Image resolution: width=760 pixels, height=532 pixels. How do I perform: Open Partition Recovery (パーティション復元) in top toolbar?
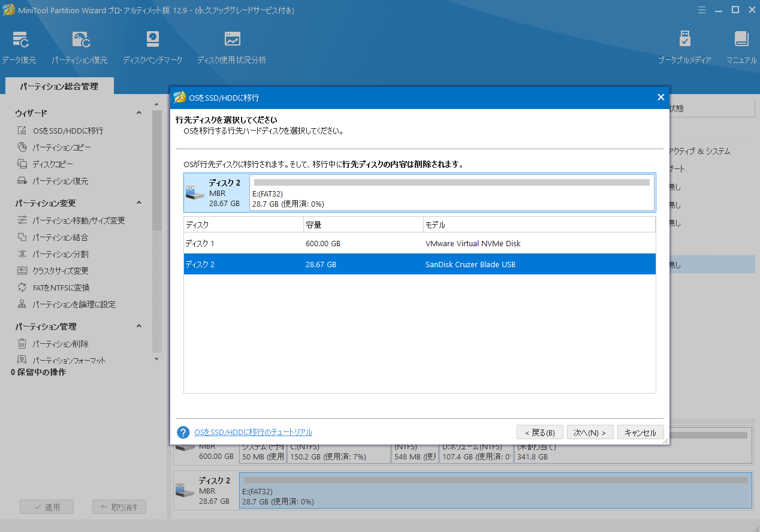coord(80,41)
